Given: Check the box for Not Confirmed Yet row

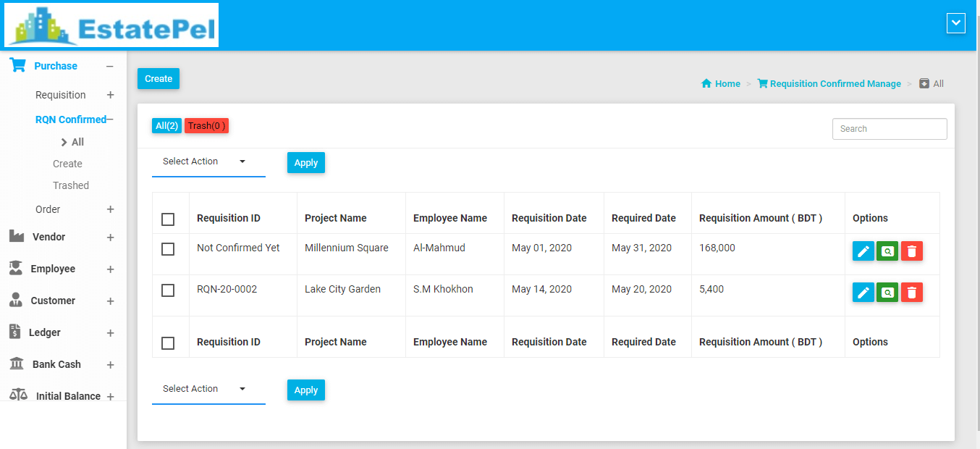Looking at the screenshot, I should (x=168, y=249).
